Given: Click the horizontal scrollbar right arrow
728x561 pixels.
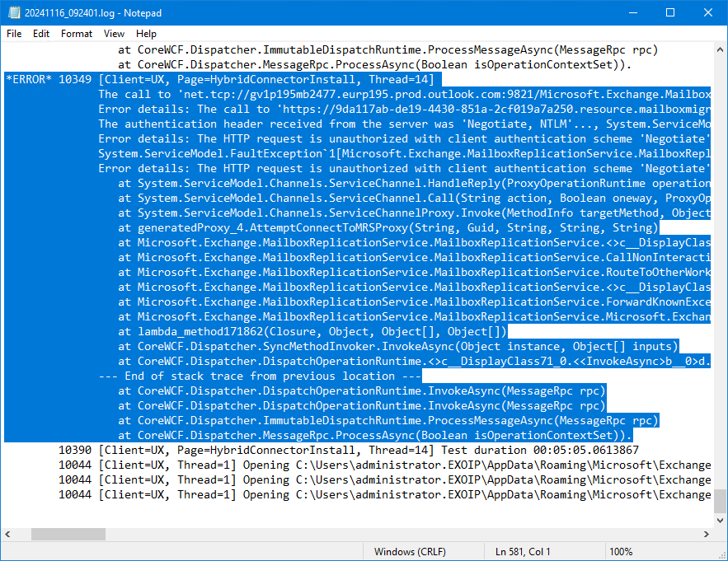Looking at the screenshot, I should click(x=707, y=534).
